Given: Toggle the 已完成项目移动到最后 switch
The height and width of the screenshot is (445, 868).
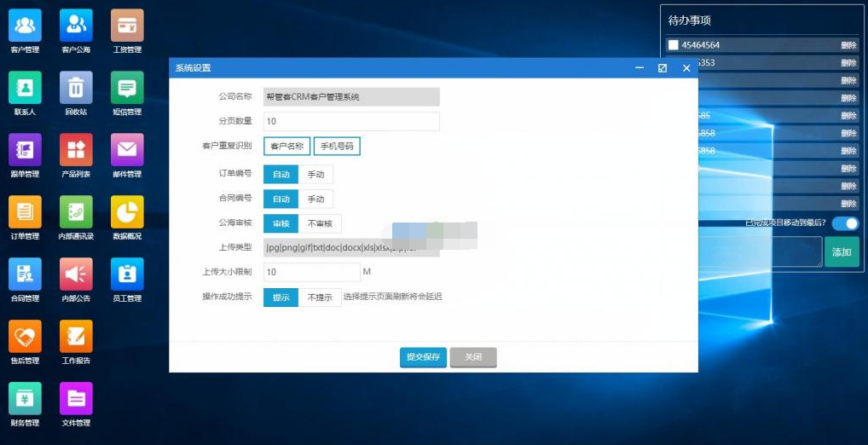Looking at the screenshot, I should (x=845, y=223).
